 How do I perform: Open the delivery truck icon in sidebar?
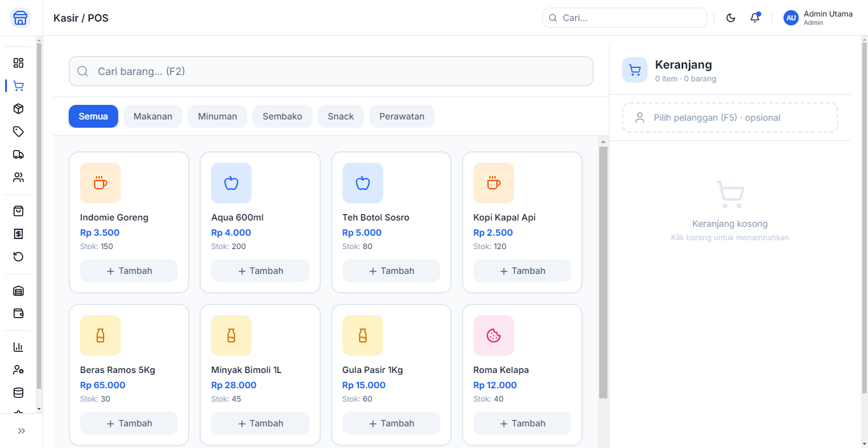(18, 154)
